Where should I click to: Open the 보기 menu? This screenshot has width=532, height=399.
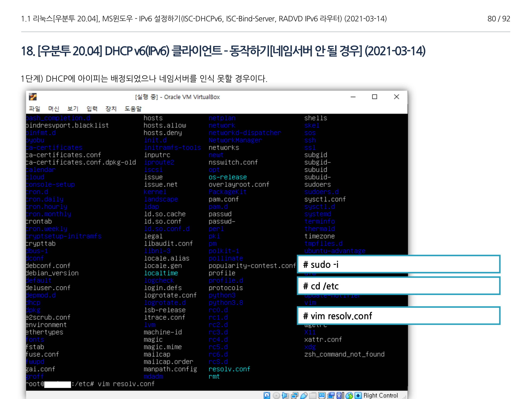coord(73,109)
